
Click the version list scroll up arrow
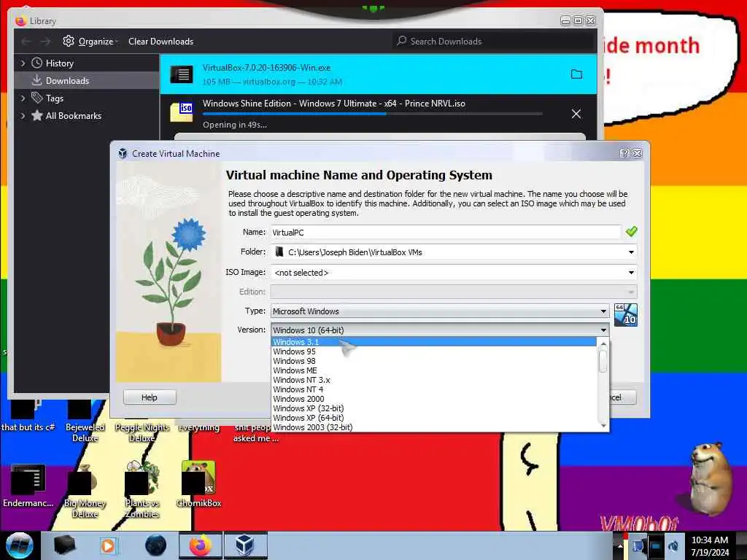pyautogui.click(x=603, y=343)
